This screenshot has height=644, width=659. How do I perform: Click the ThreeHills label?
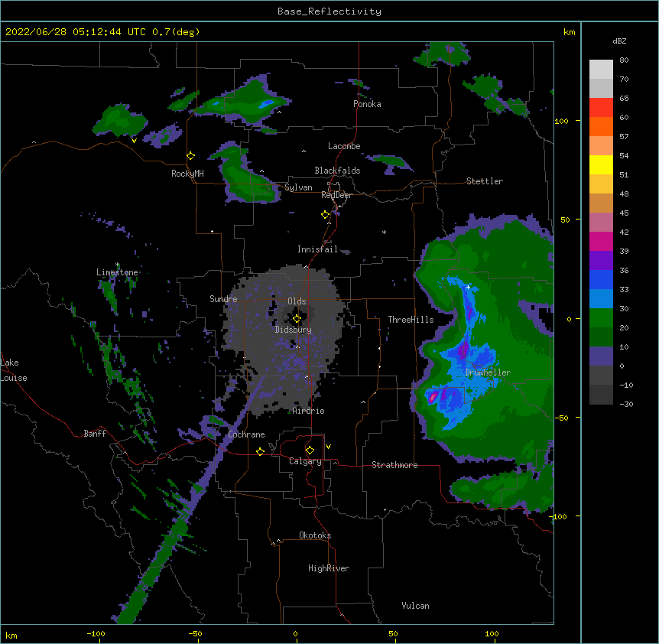coord(411,320)
